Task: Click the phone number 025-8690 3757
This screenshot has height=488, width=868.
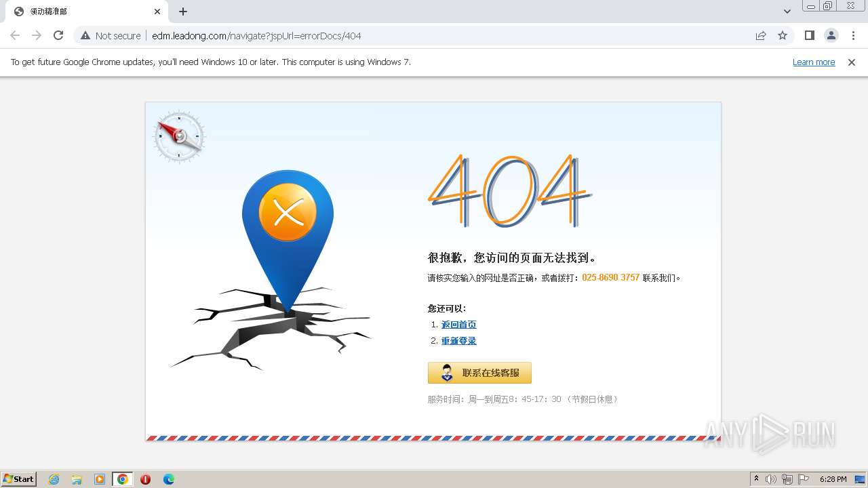Action: pos(610,277)
